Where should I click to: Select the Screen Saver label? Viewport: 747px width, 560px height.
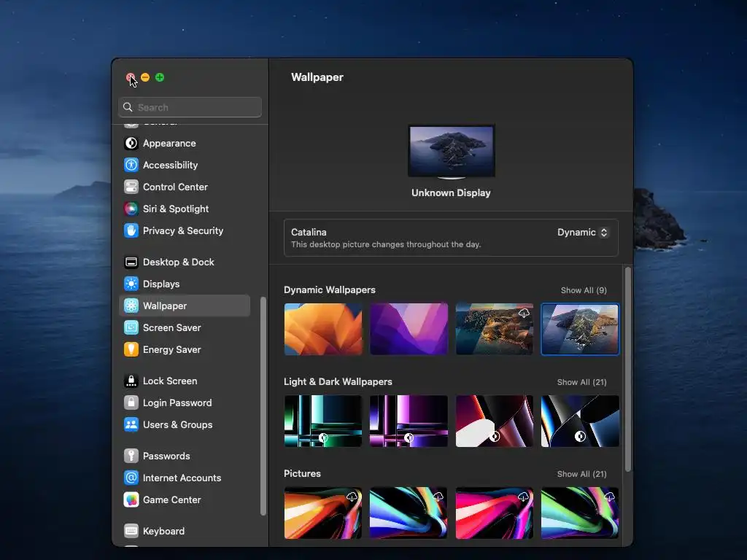[172, 327]
